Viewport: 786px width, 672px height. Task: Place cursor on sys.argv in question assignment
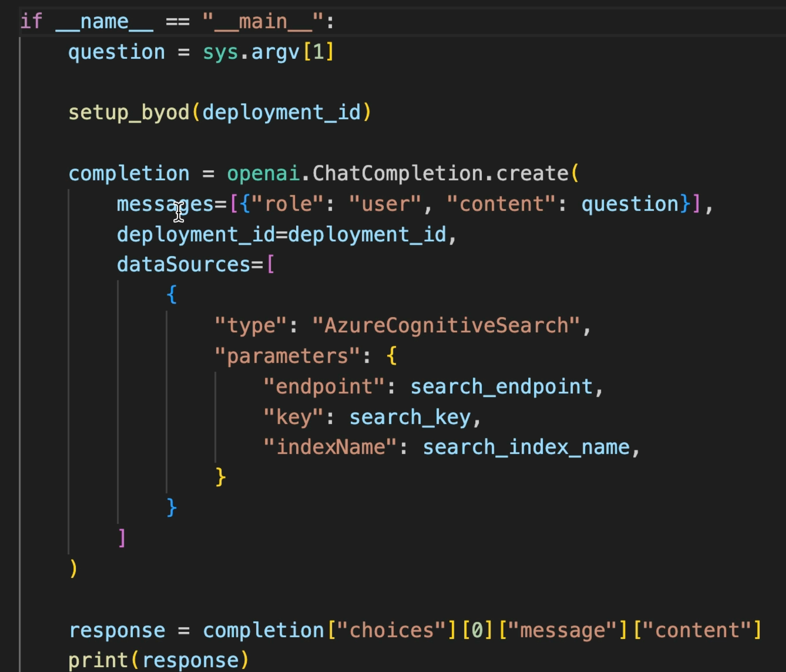point(251,52)
